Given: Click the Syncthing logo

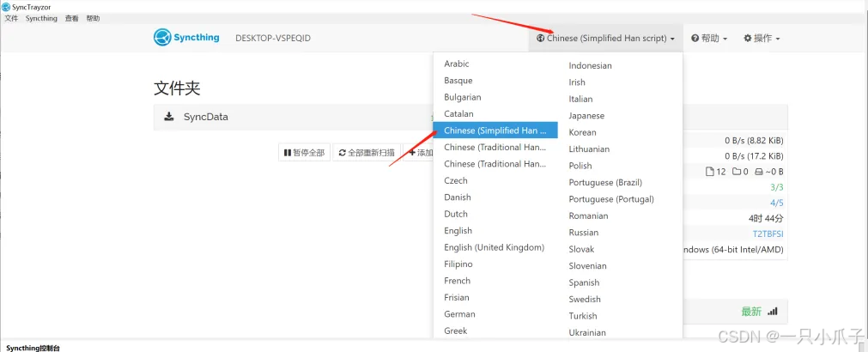Looking at the screenshot, I should coord(186,38).
